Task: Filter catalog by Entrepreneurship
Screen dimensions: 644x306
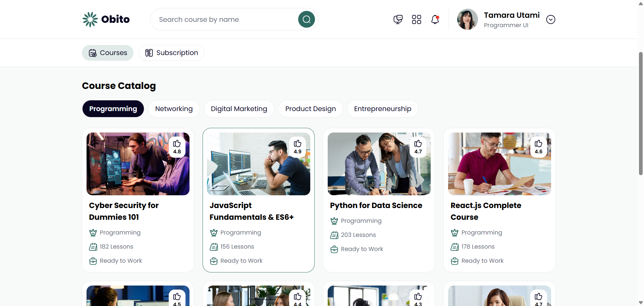Action: (x=382, y=109)
